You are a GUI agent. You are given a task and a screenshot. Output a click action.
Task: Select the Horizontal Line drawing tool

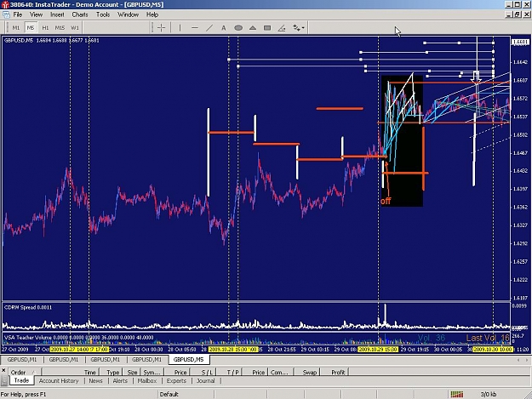click(x=195, y=28)
